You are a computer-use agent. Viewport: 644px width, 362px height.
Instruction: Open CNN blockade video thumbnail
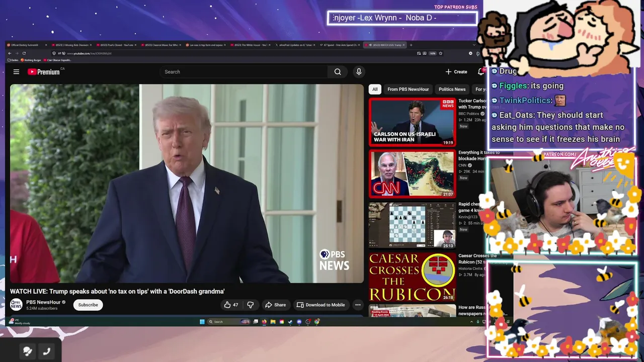412,173
